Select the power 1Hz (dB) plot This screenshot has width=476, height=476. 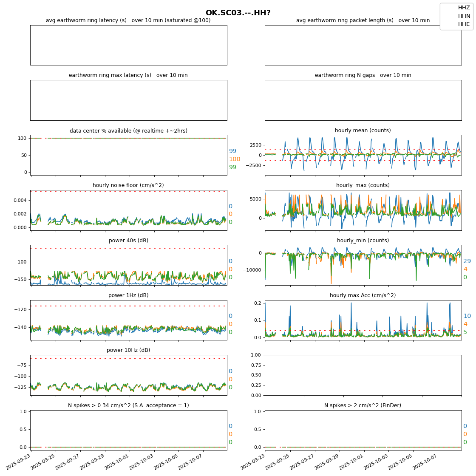pyautogui.click(x=128, y=320)
